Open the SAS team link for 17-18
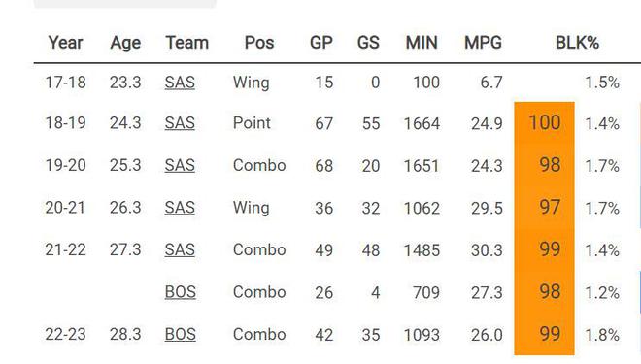Viewport: 641px width, 364px height. [180, 83]
